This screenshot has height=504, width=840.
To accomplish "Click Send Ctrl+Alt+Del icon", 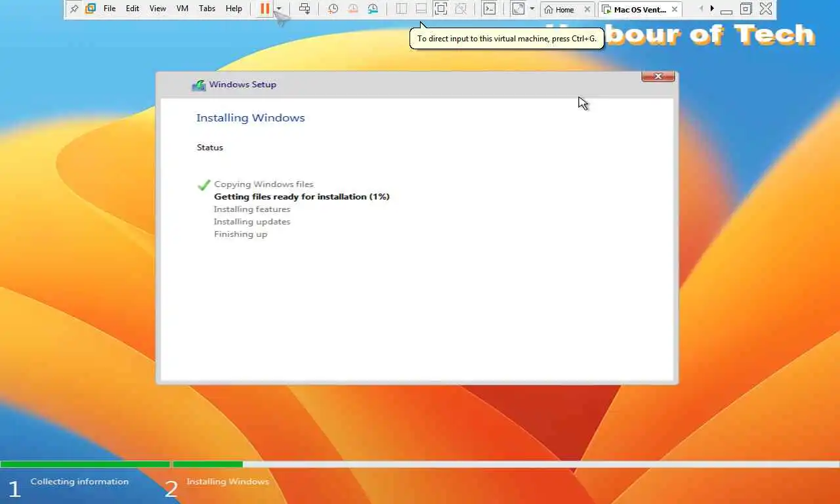I will (304, 9).
